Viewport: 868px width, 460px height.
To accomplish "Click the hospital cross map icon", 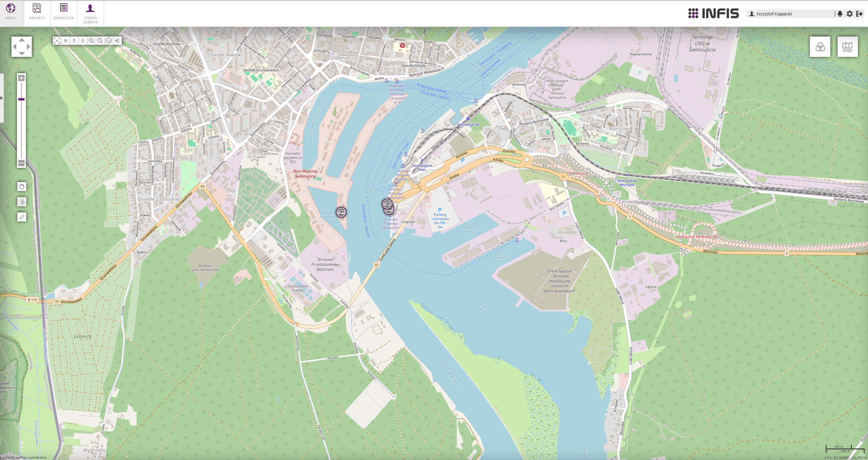I will coord(402,46).
